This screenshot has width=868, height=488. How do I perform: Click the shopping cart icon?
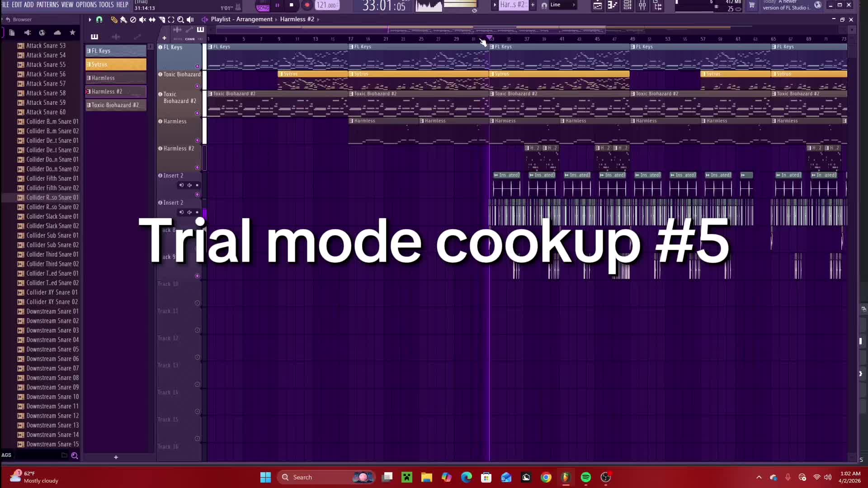coord(752,5)
